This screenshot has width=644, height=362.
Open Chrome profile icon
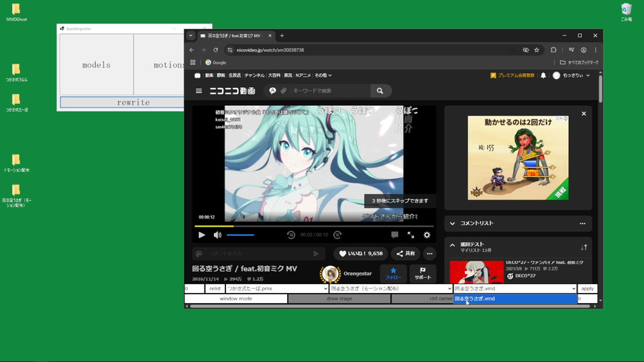[583, 50]
